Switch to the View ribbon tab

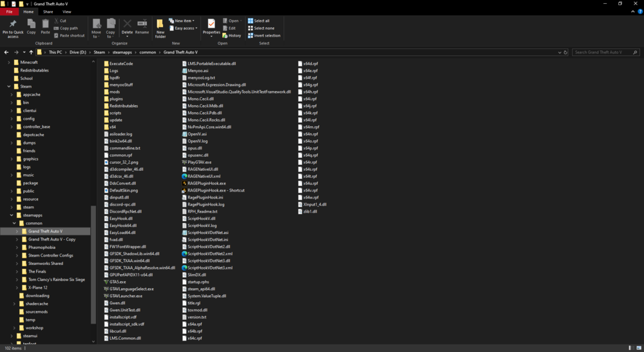pos(66,12)
